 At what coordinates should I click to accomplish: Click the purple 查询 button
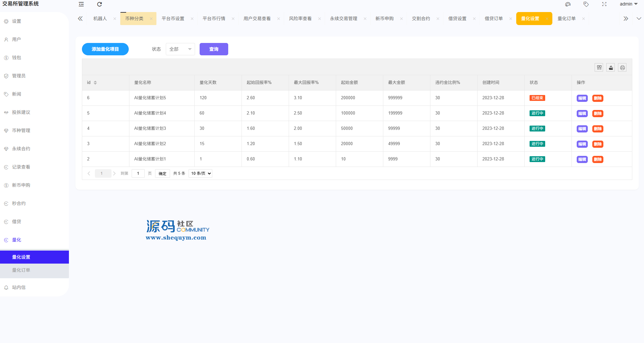(214, 49)
